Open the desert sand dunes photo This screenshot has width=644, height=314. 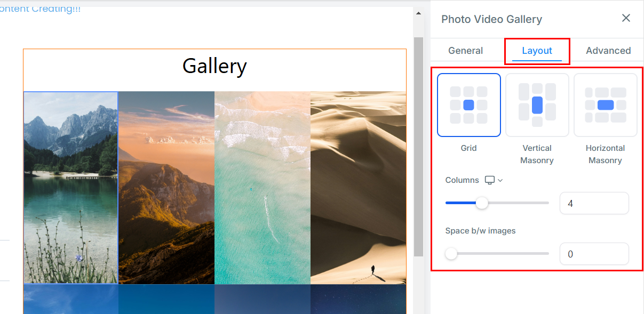pos(358,188)
